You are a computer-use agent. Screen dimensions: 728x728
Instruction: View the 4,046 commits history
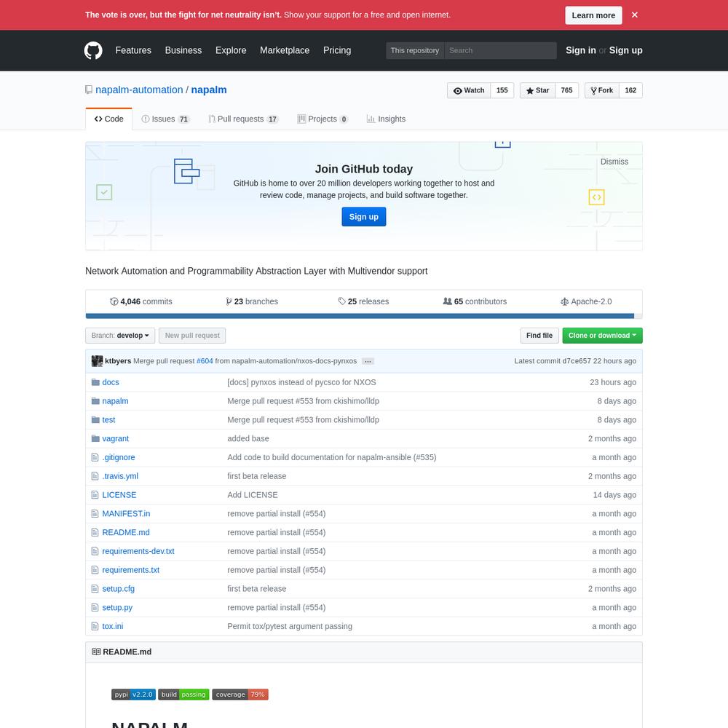141,301
